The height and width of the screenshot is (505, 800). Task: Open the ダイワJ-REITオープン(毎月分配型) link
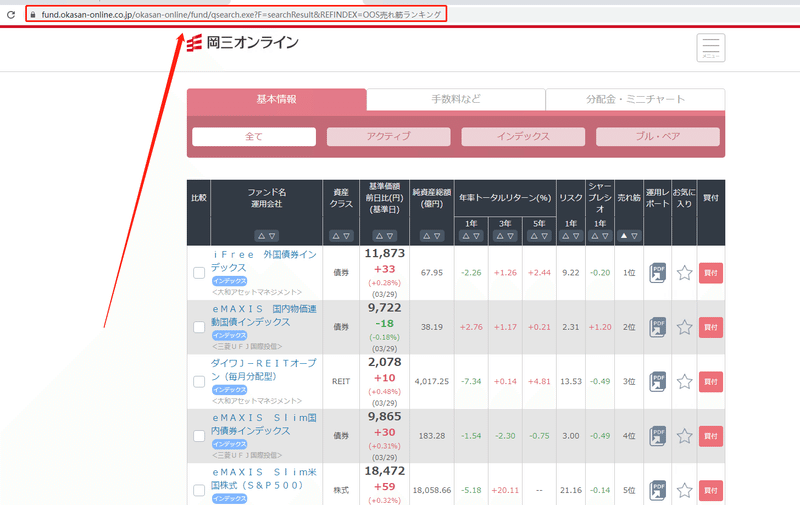click(x=264, y=370)
